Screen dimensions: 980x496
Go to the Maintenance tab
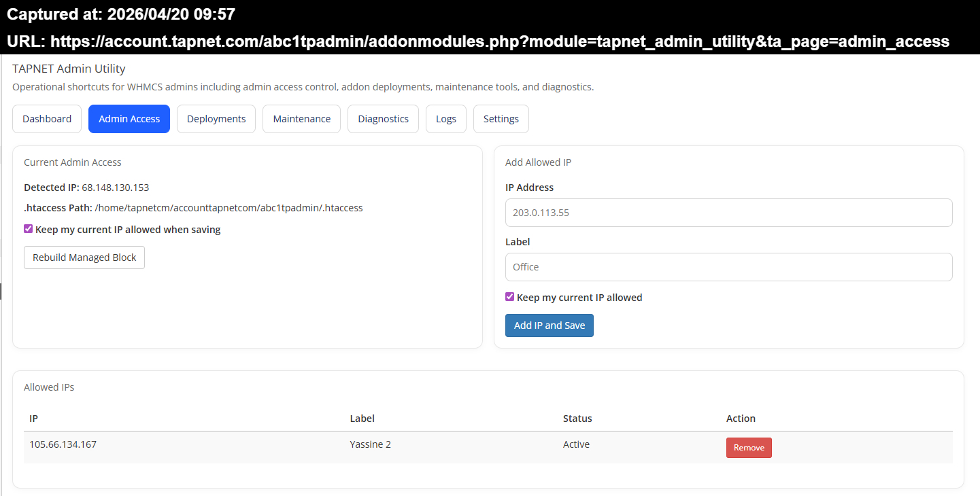301,119
